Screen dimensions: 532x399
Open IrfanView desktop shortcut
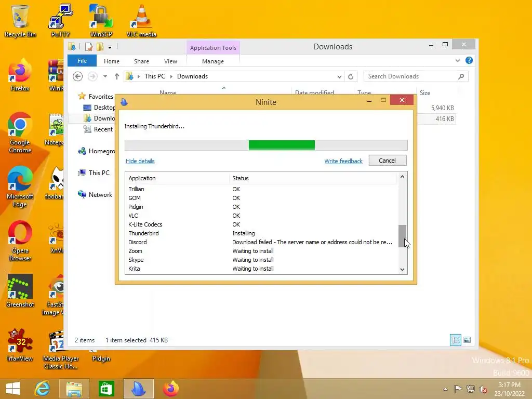[x=20, y=345]
